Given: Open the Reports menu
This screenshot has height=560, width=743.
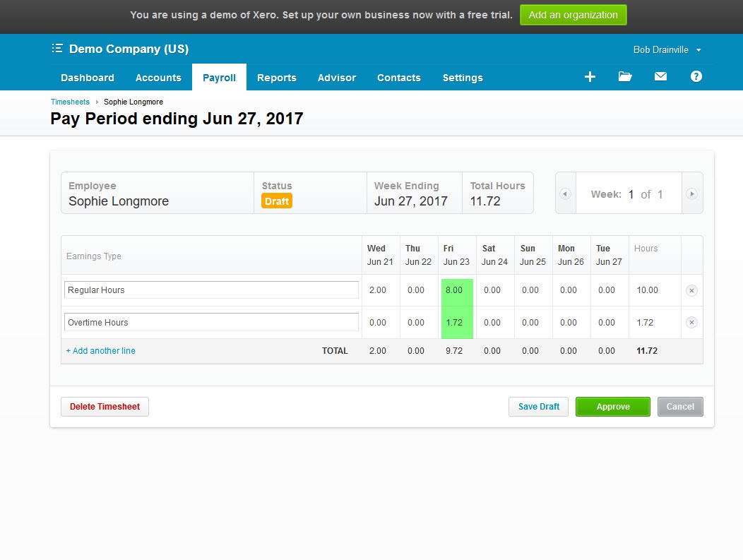Looking at the screenshot, I should pos(277,78).
